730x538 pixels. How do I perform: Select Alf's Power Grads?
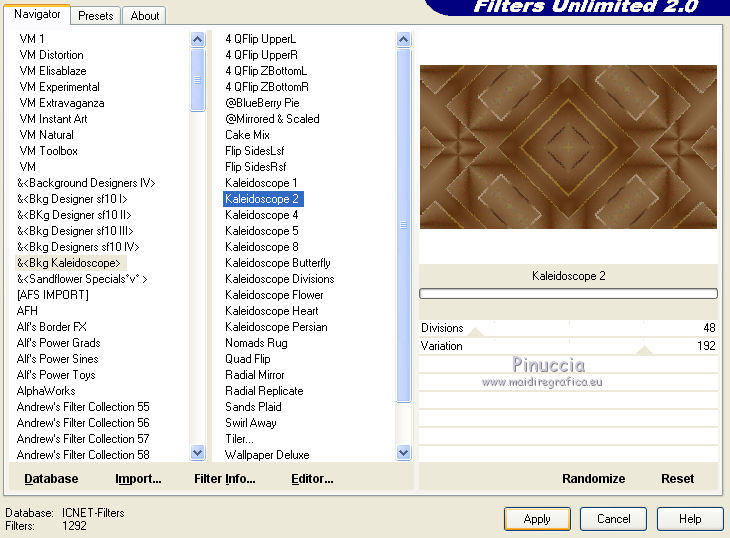(59, 343)
